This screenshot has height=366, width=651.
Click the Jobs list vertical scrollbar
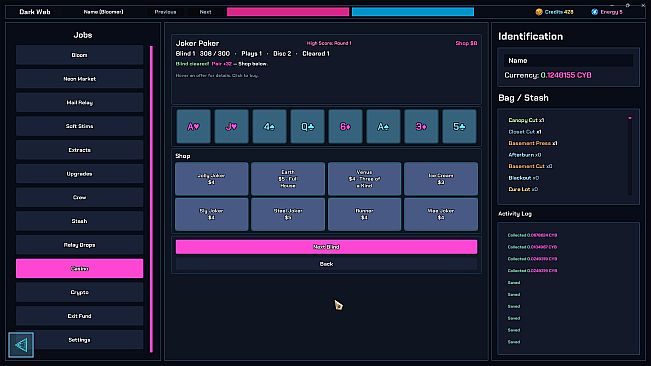152,199
